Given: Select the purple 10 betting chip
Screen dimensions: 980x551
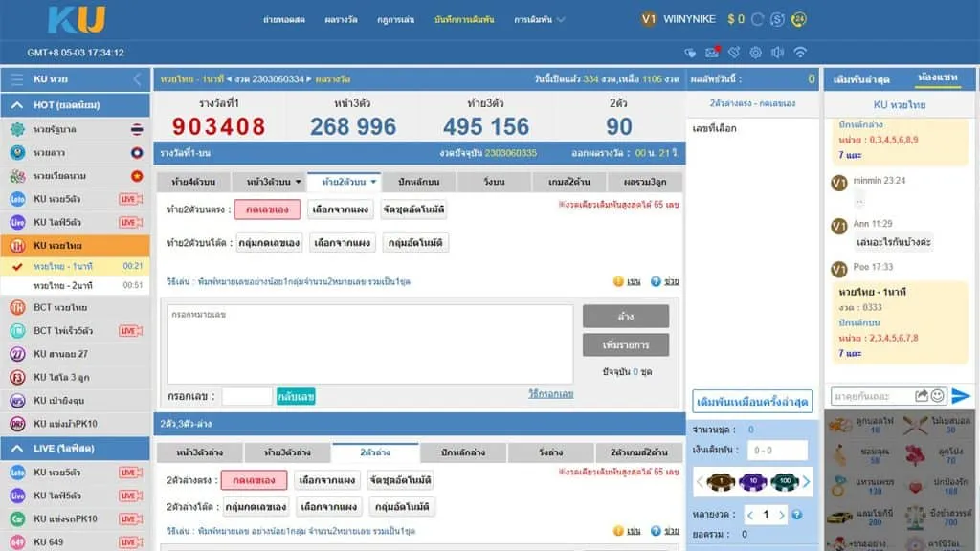Looking at the screenshot, I should 753,482.
